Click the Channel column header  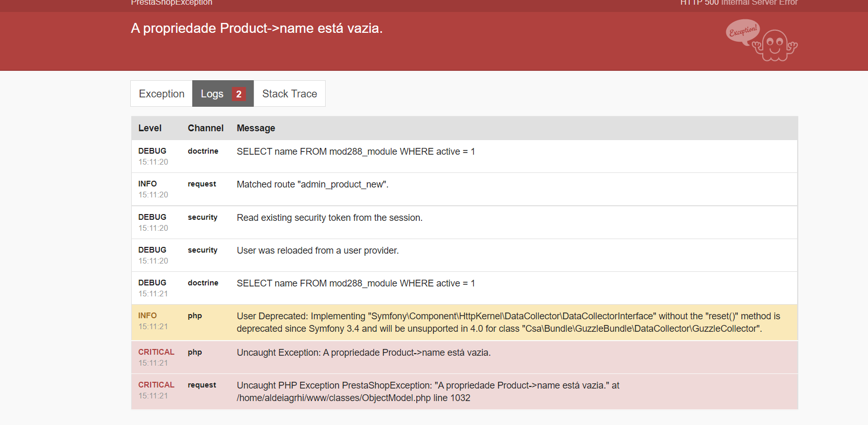click(205, 128)
